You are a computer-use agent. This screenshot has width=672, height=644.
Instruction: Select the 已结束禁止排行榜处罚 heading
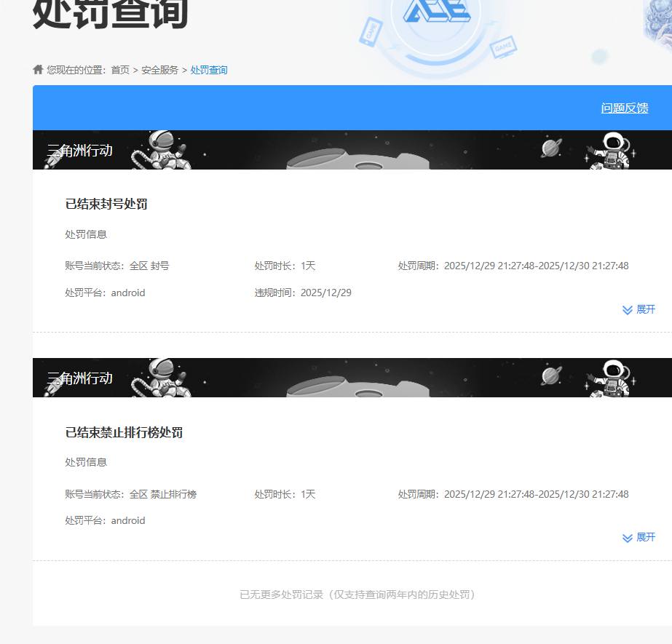(124, 432)
